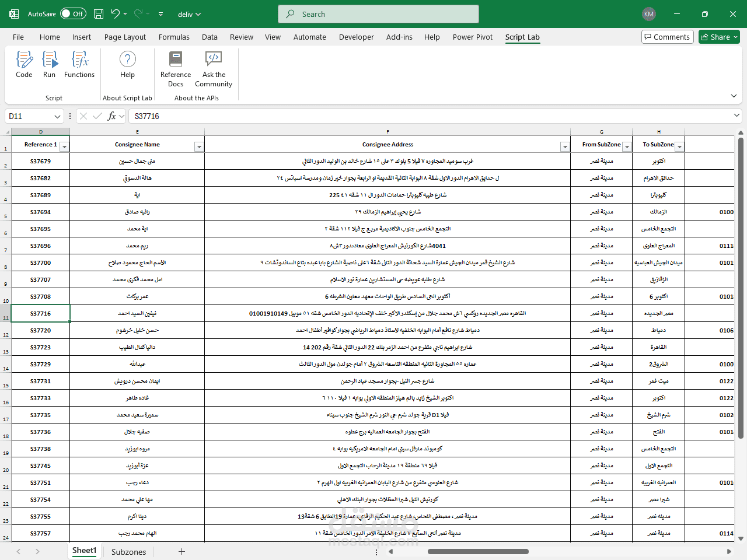The width and height of the screenshot is (747, 560).
Task: Open the Page Layout tab
Action: [125, 37]
